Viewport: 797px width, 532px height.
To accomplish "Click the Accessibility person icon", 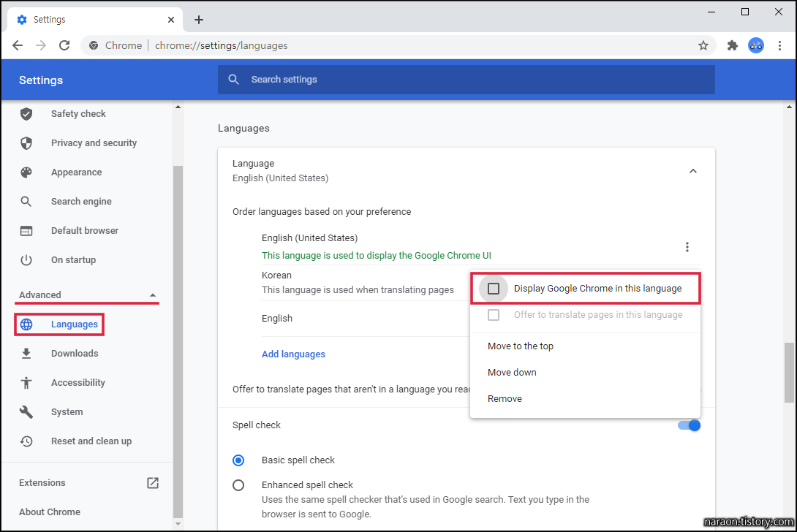I will [x=26, y=383].
